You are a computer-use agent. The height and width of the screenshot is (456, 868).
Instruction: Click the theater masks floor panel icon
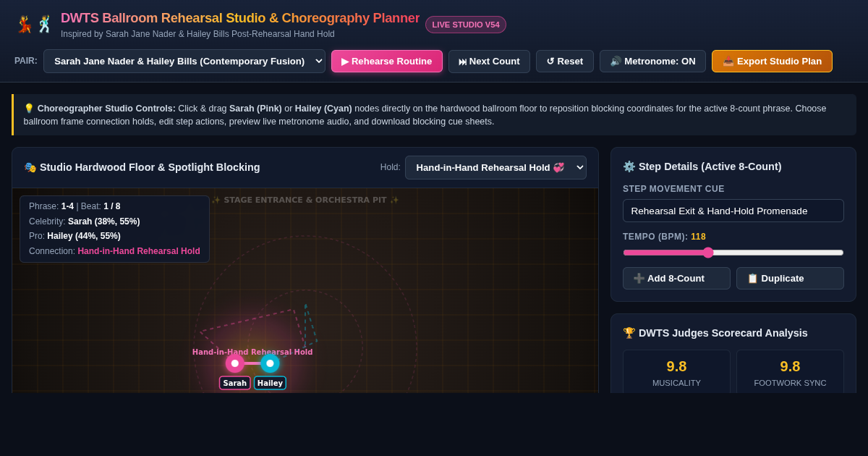30,167
